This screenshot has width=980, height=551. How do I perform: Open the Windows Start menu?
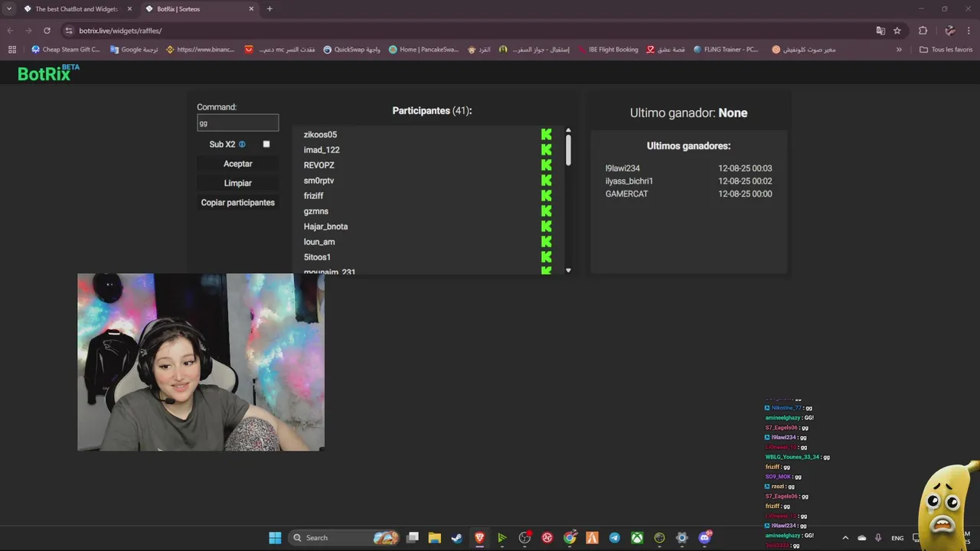coord(275,538)
